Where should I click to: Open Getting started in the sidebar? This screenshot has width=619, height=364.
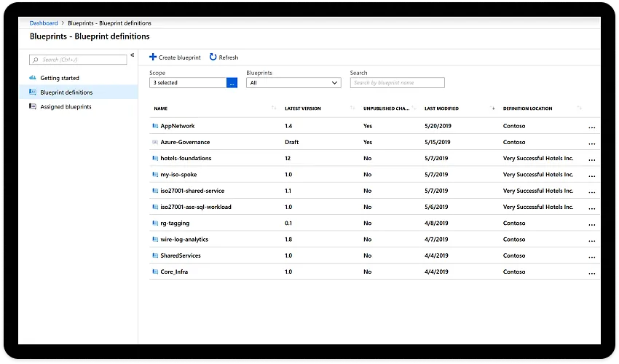[60, 78]
